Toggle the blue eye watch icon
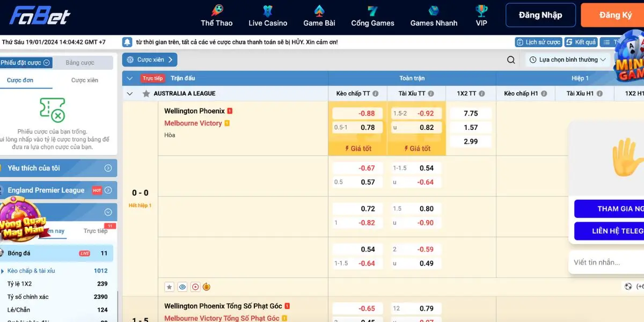The height and width of the screenshot is (322, 644). tap(182, 287)
